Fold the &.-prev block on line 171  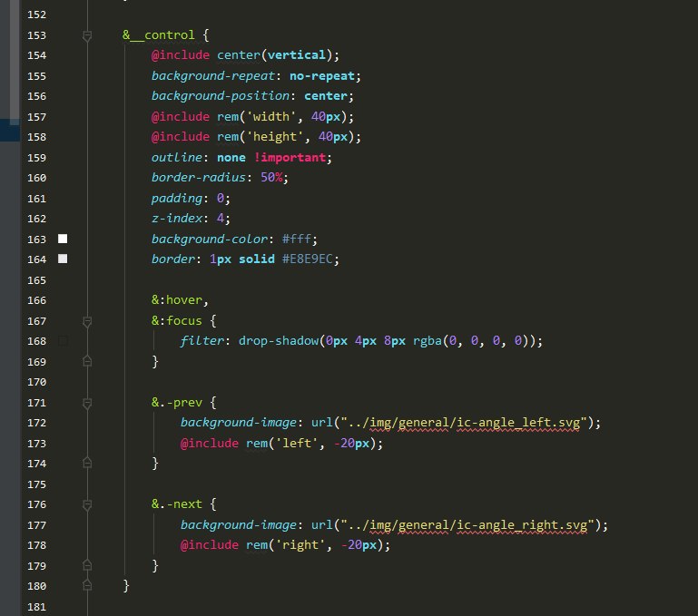coord(87,403)
